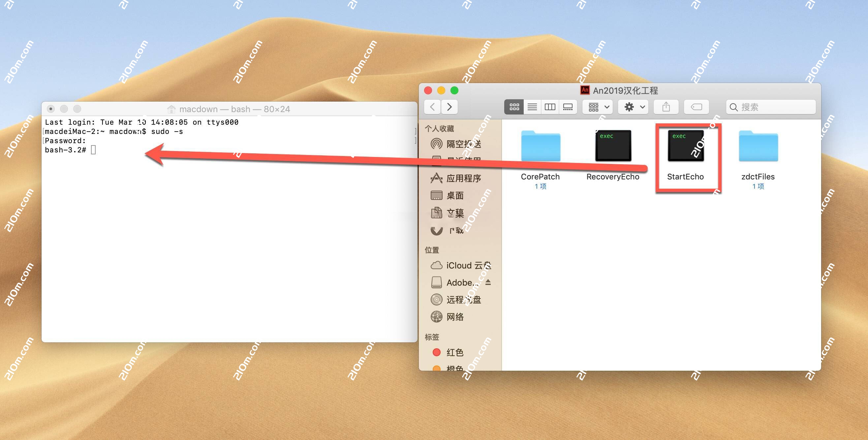Switch to column view in Finder

tap(550, 107)
